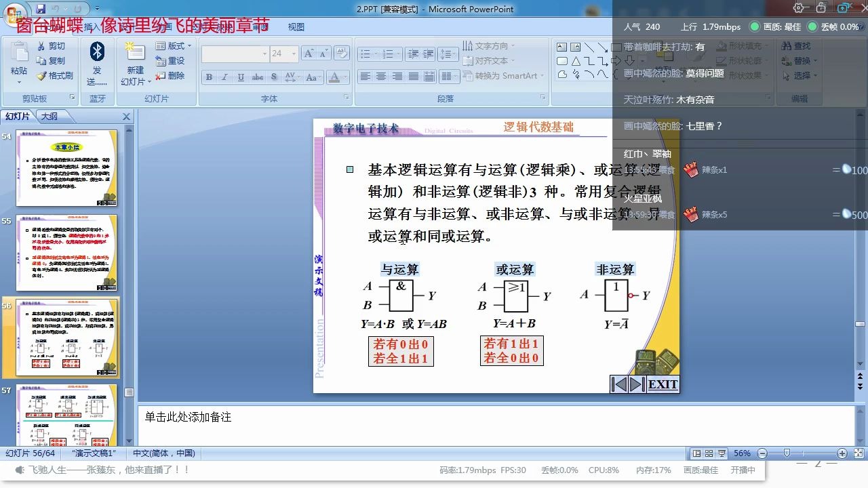Viewport: 868px width, 488px height.
Task: Align text left in paragraph group
Action: pyautogui.click(x=366, y=77)
